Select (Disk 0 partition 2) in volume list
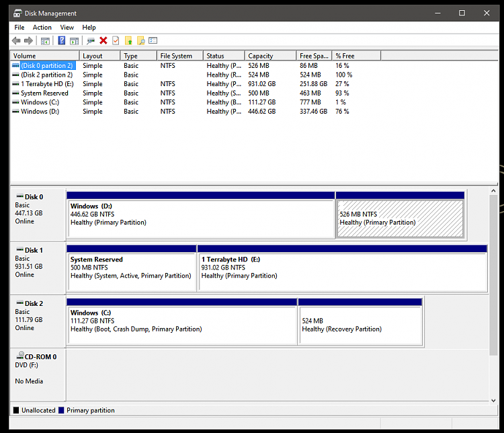The width and height of the screenshot is (504, 433). click(x=47, y=66)
